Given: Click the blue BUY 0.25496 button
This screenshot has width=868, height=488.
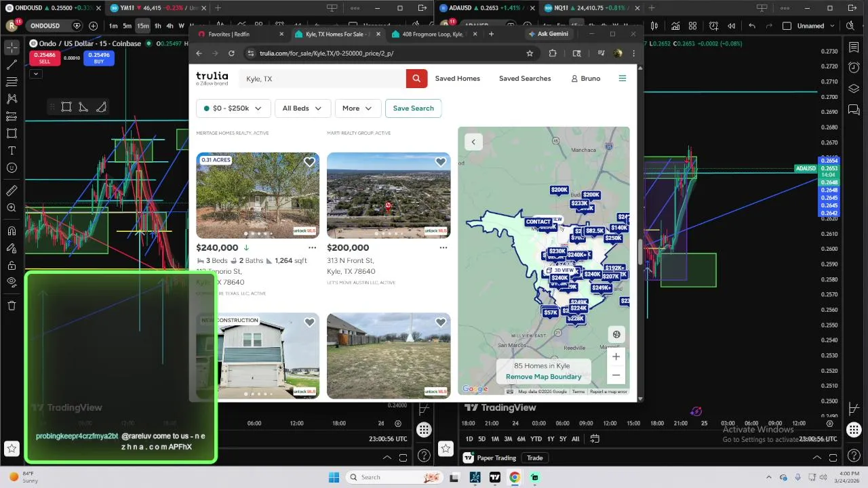Looking at the screenshot, I should (x=99, y=58).
